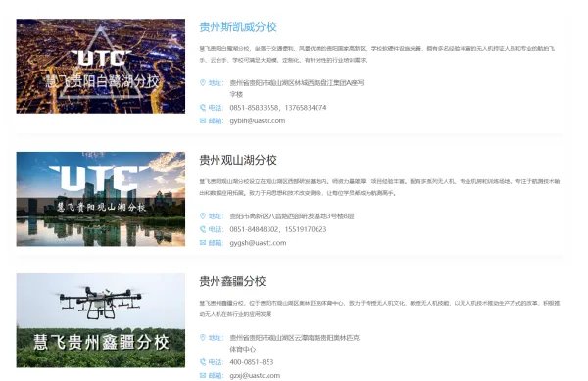Click phone icon beside 0851-84848302
This screenshot has height=381, width=588.
coord(203,229)
